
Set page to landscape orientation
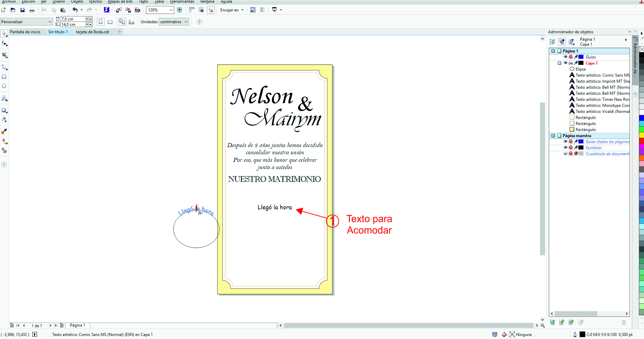pos(110,22)
